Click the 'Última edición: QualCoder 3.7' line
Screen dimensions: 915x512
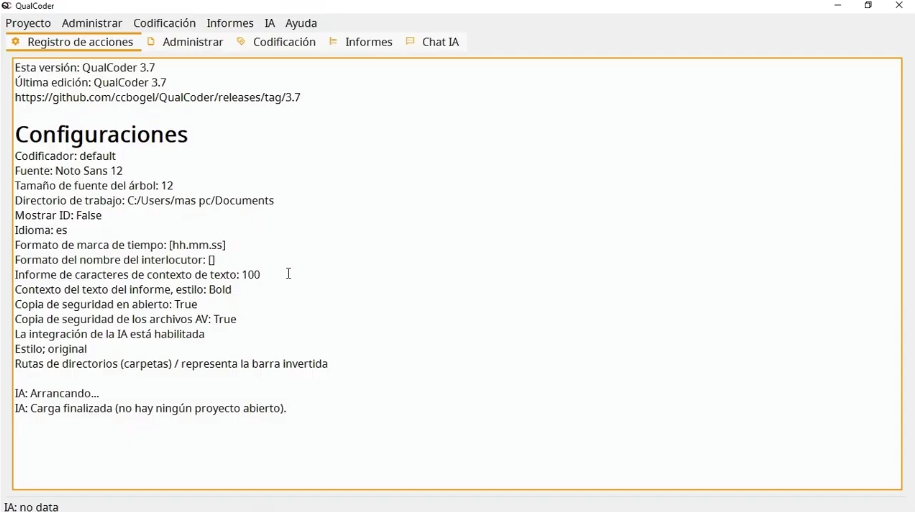[x=90, y=82]
